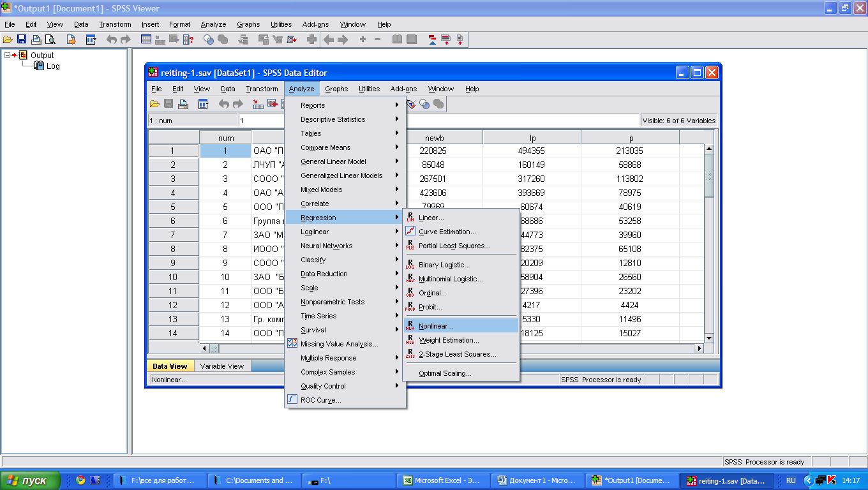This screenshot has height=490, width=868.
Task: Collapse minus icon in Viewer toolbar
Action: click(377, 40)
